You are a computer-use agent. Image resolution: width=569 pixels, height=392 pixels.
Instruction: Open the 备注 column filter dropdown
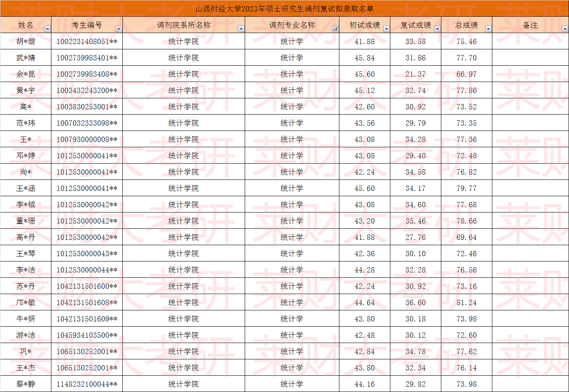click(x=565, y=29)
